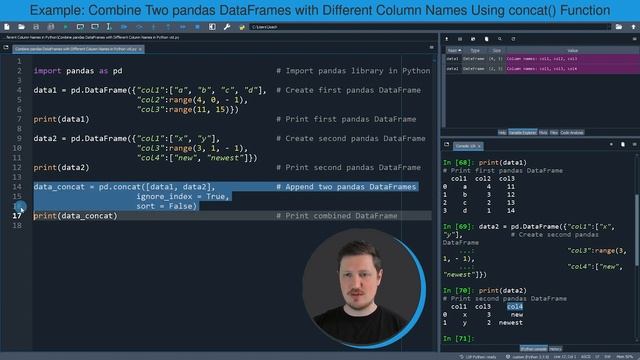
Task: Browse editor tabs
Action: click(x=6, y=48)
